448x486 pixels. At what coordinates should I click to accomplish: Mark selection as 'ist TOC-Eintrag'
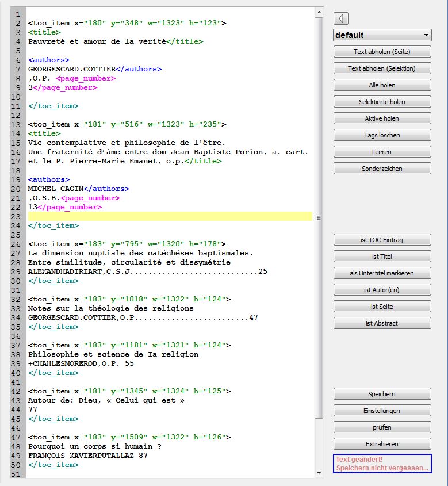[x=382, y=240]
